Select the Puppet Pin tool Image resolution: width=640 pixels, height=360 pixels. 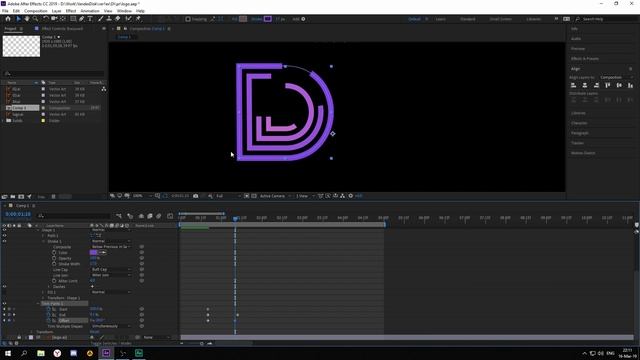pyautogui.click(x=138, y=19)
